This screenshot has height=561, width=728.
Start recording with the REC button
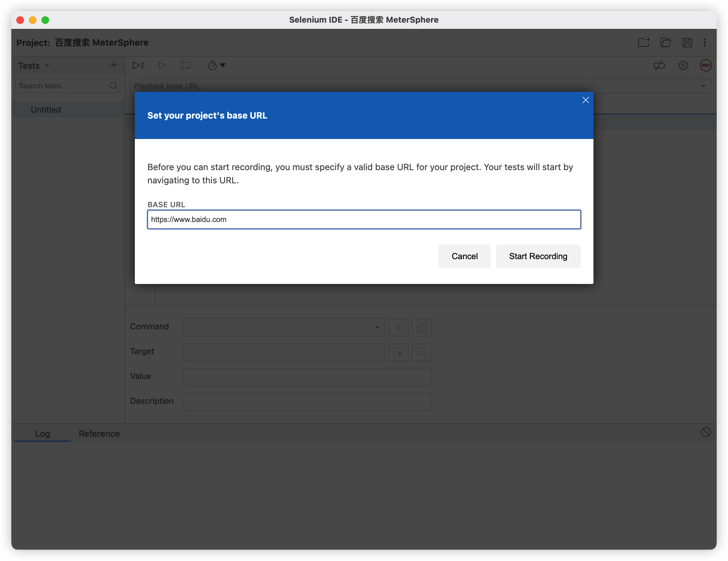706,65
